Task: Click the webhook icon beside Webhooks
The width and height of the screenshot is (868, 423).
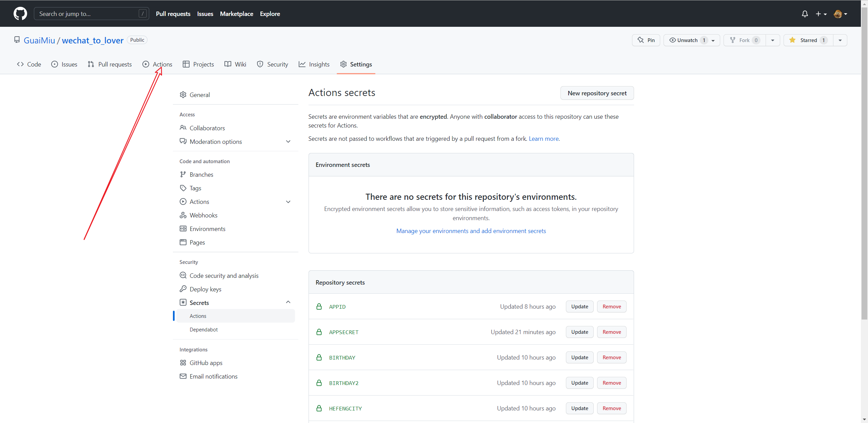Action: (x=183, y=215)
